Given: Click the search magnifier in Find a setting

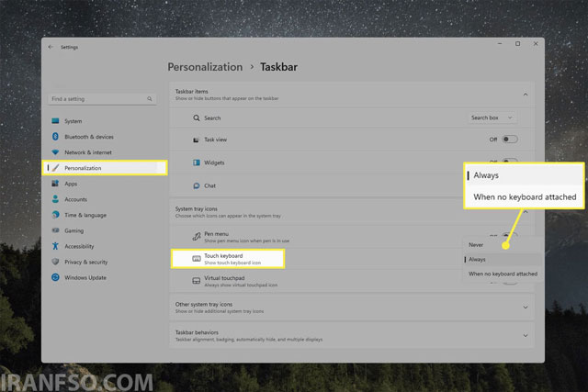Looking at the screenshot, I should [x=150, y=99].
